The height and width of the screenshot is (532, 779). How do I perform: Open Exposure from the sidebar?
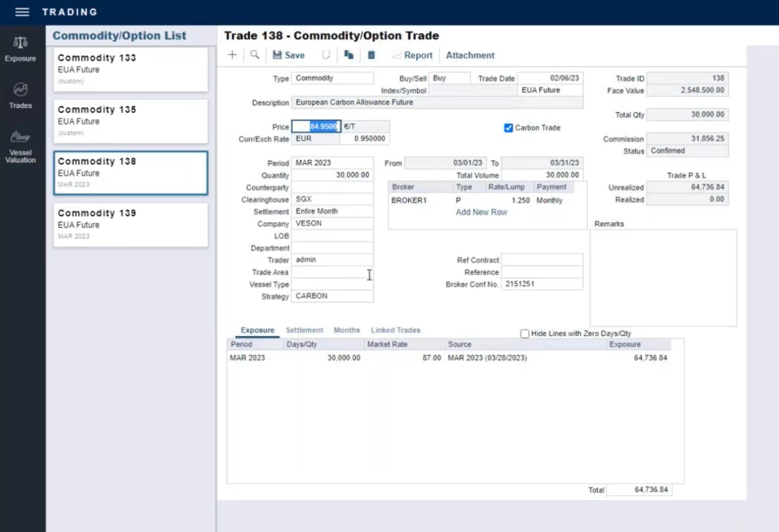20,49
